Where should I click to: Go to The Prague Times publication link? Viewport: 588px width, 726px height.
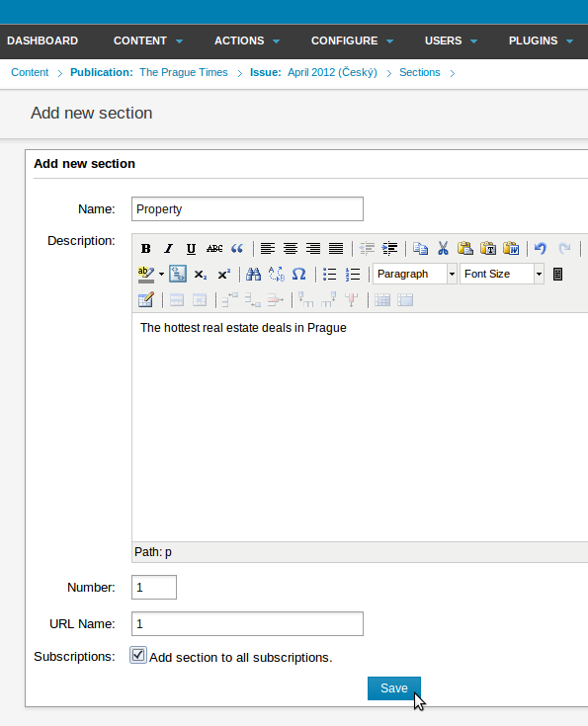pyautogui.click(x=184, y=73)
